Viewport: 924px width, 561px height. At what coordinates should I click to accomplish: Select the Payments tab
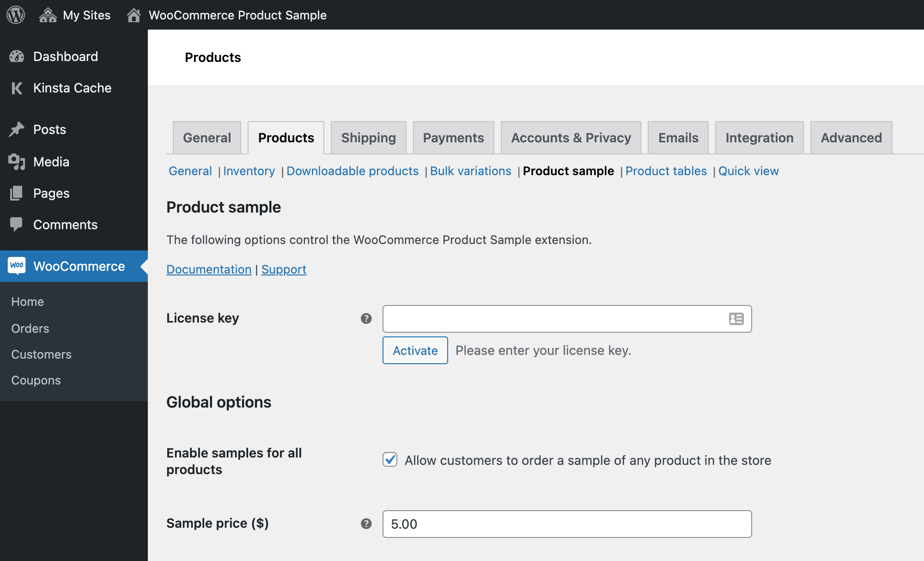click(x=453, y=137)
